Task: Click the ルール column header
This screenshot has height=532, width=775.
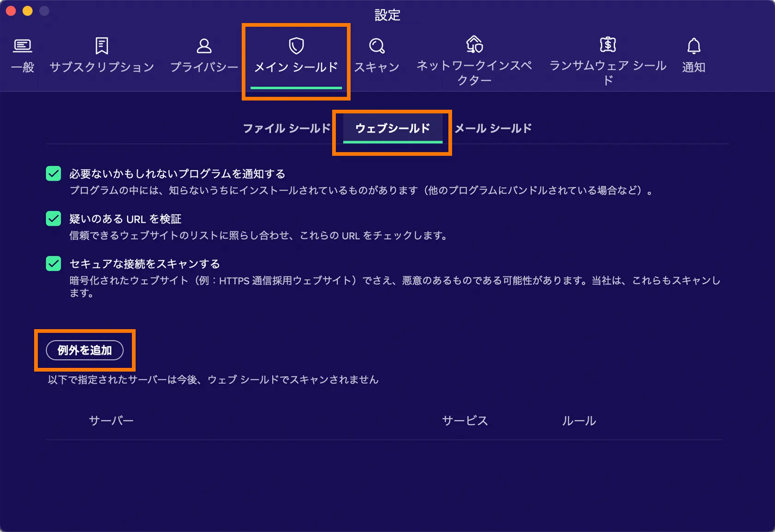Action: [x=579, y=420]
